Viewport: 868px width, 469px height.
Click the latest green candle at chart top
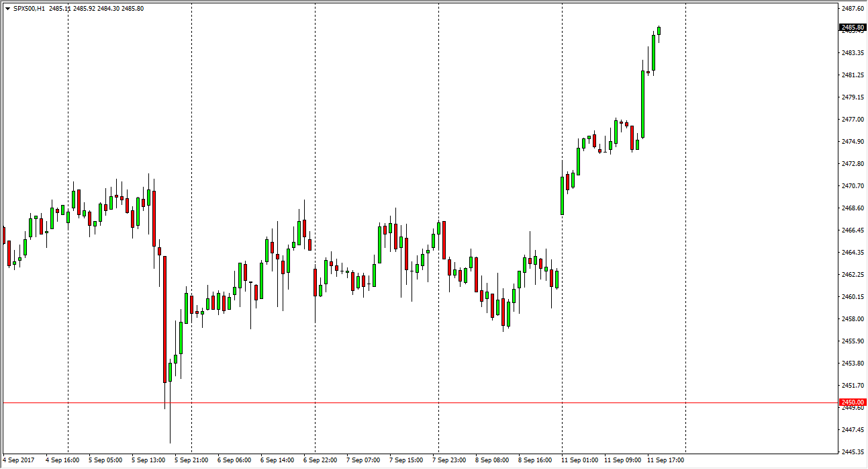[659, 31]
